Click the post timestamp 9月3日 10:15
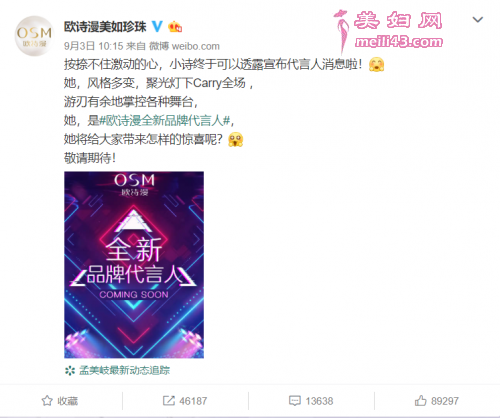500x418 pixels. 94,46
